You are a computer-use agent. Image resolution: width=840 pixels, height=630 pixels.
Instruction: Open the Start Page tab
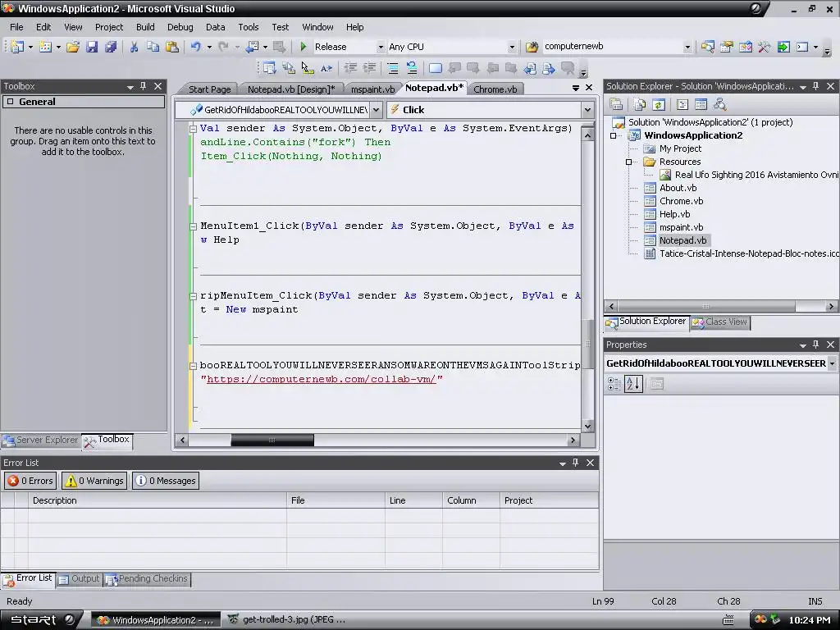pyautogui.click(x=209, y=89)
